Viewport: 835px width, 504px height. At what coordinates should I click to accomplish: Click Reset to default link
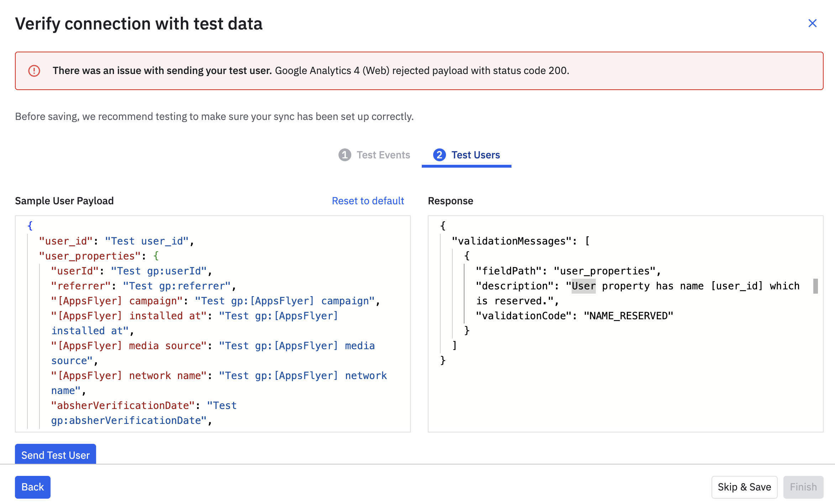[368, 201]
